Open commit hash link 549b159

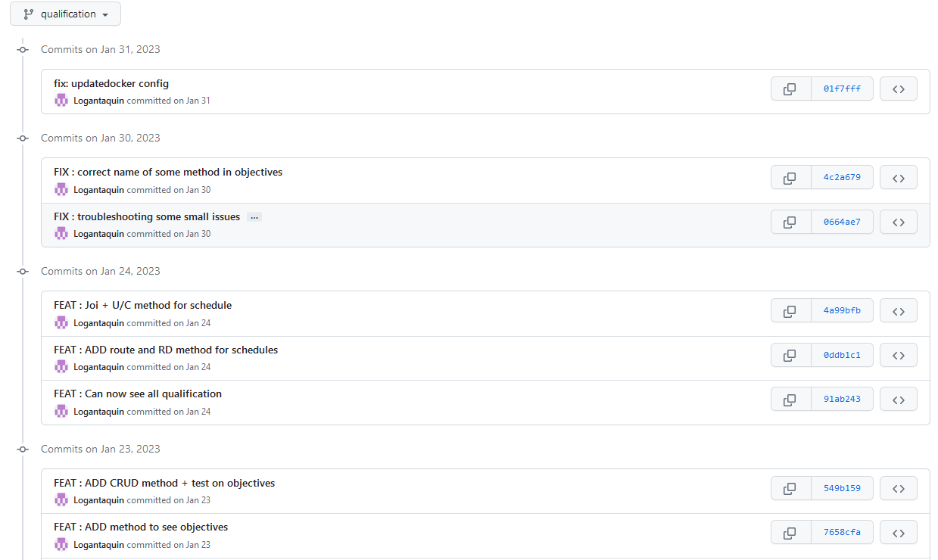point(841,488)
